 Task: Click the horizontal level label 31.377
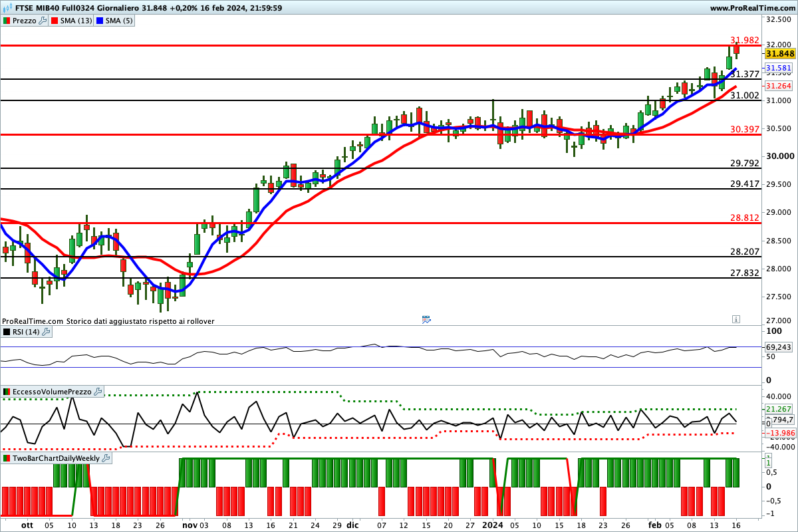pyautogui.click(x=745, y=74)
